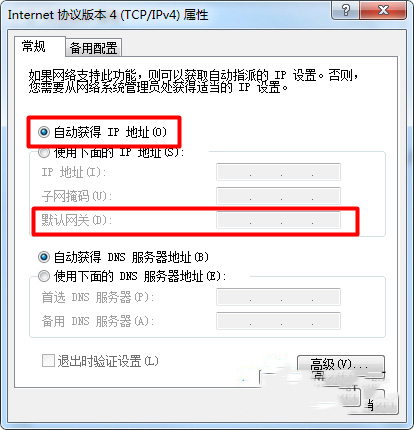Click the help question mark button
This screenshot has width=414, height=430.
point(345,10)
